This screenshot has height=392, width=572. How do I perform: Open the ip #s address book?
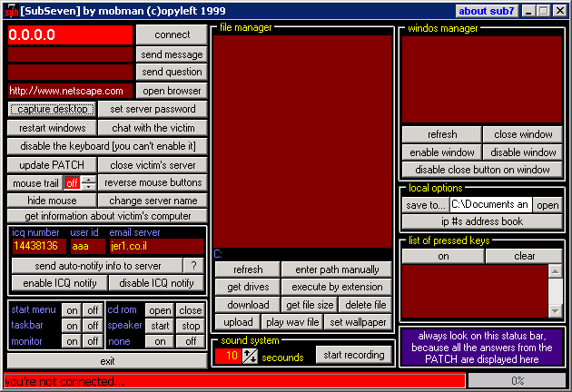[x=482, y=221]
